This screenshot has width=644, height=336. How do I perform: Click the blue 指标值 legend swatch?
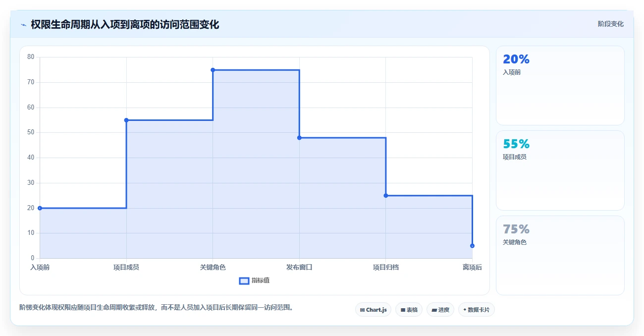pos(244,281)
